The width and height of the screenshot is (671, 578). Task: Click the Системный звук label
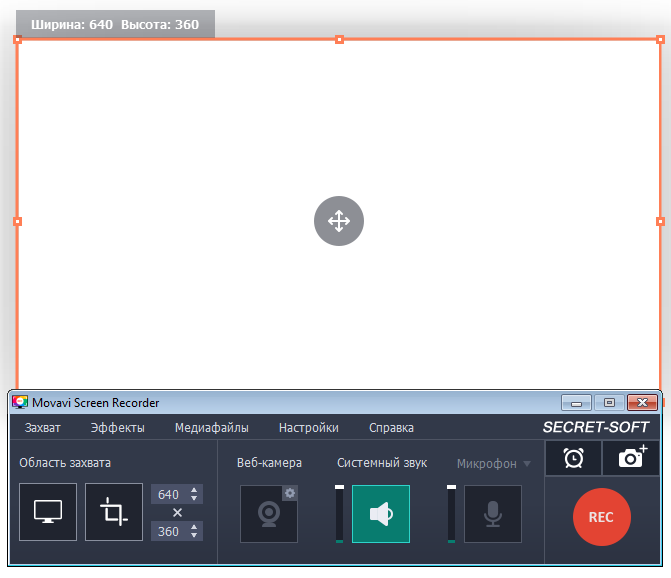point(382,462)
